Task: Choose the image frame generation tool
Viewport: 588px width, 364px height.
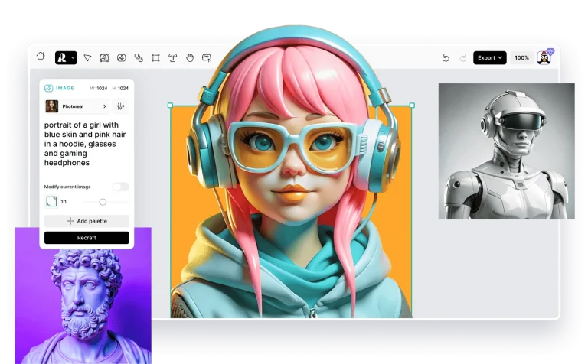Action: point(104,57)
